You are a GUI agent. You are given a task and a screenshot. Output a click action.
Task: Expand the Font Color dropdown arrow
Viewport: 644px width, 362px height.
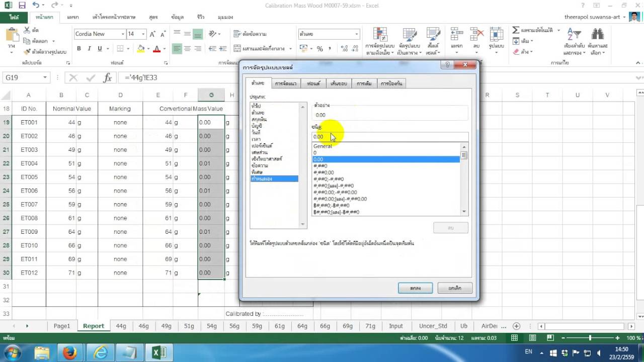(165, 49)
